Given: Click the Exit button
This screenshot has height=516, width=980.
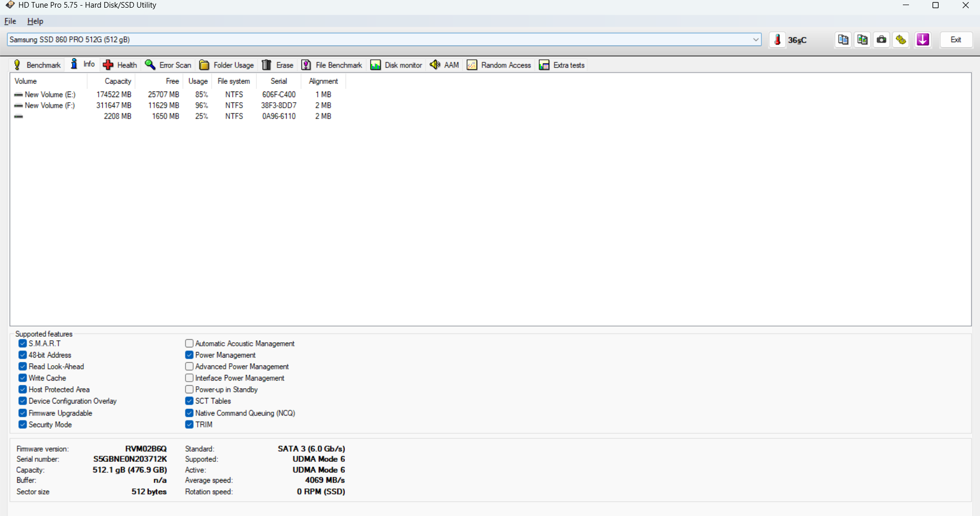Looking at the screenshot, I should pyautogui.click(x=955, y=40).
